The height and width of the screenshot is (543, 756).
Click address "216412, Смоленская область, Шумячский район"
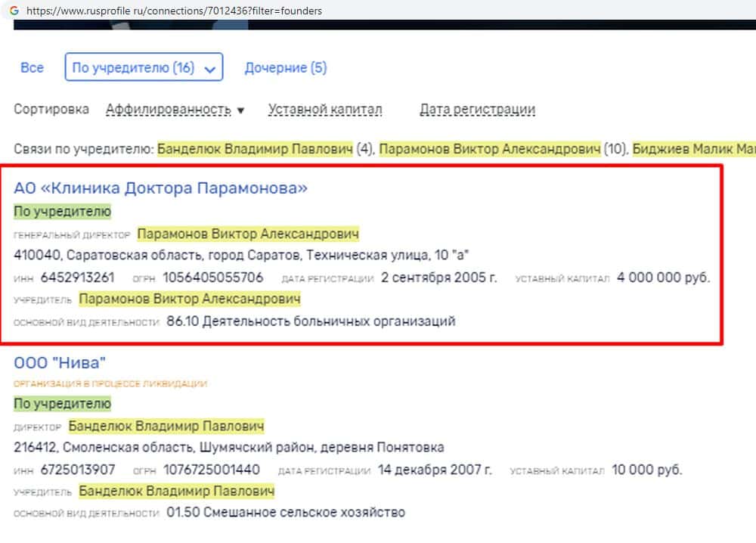(x=163, y=448)
